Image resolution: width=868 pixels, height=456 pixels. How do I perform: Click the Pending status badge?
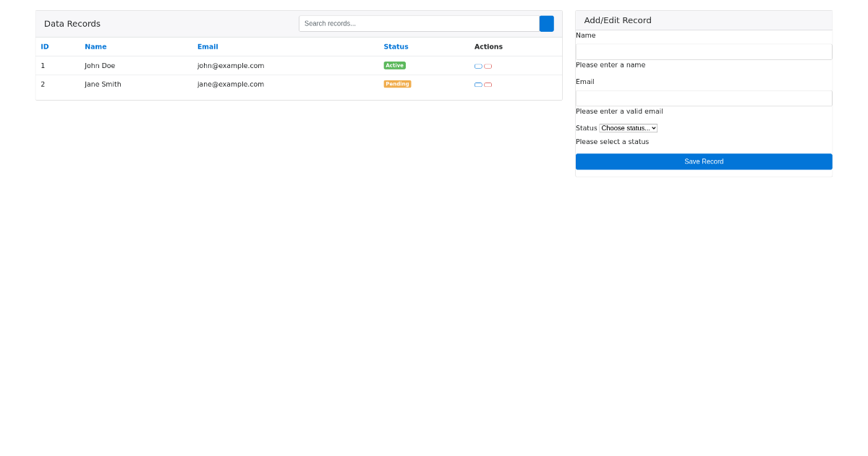pyautogui.click(x=397, y=83)
